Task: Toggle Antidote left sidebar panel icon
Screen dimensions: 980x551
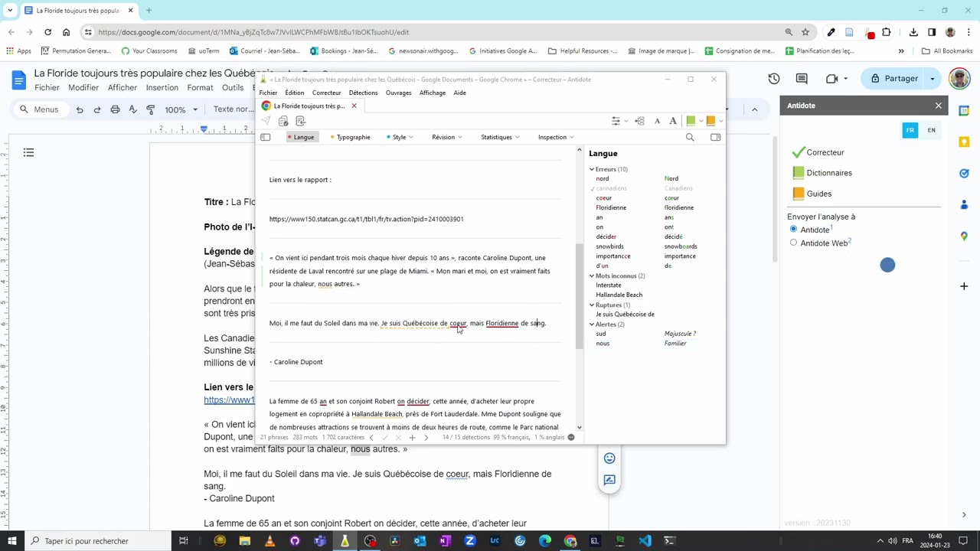Action: pos(265,138)
